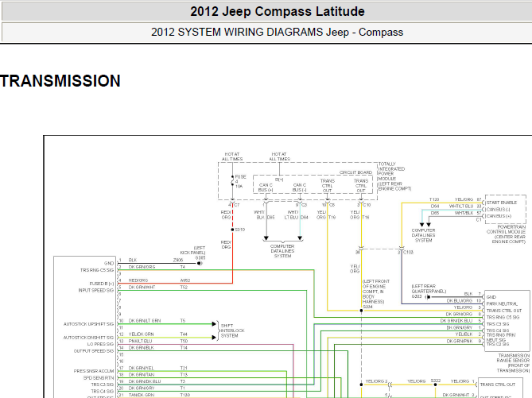
Task: Click the "2012 Jeep Compass Latitude" title
Action: pyautogui.click(x=278, y=12)
